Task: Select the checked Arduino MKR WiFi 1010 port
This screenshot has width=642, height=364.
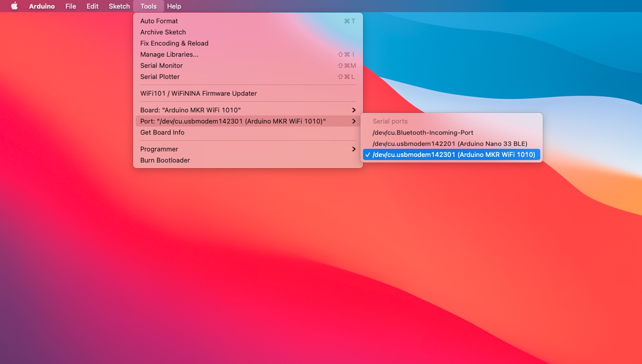Action: coord(453,155)
